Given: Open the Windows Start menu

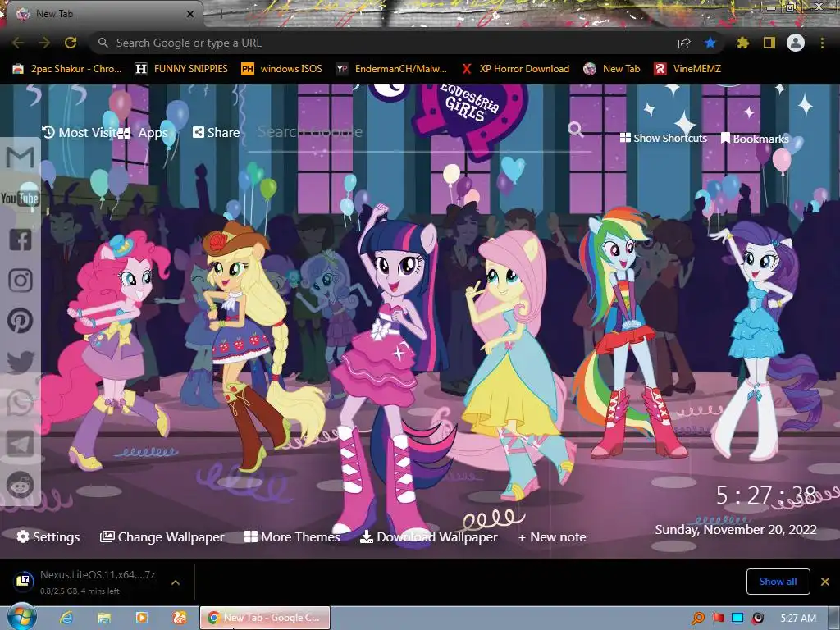Looking at the screenshot, I should pyautogui.click(x=21, y=617).
